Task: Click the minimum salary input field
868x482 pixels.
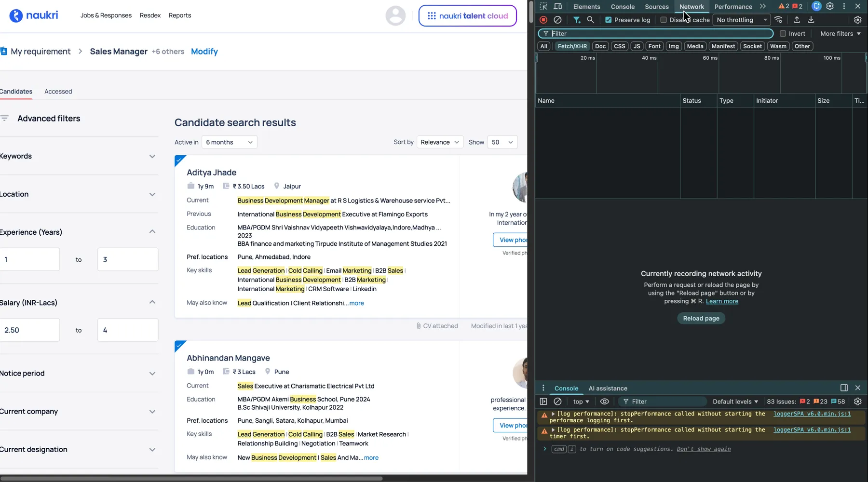Action: pos(30,330)
